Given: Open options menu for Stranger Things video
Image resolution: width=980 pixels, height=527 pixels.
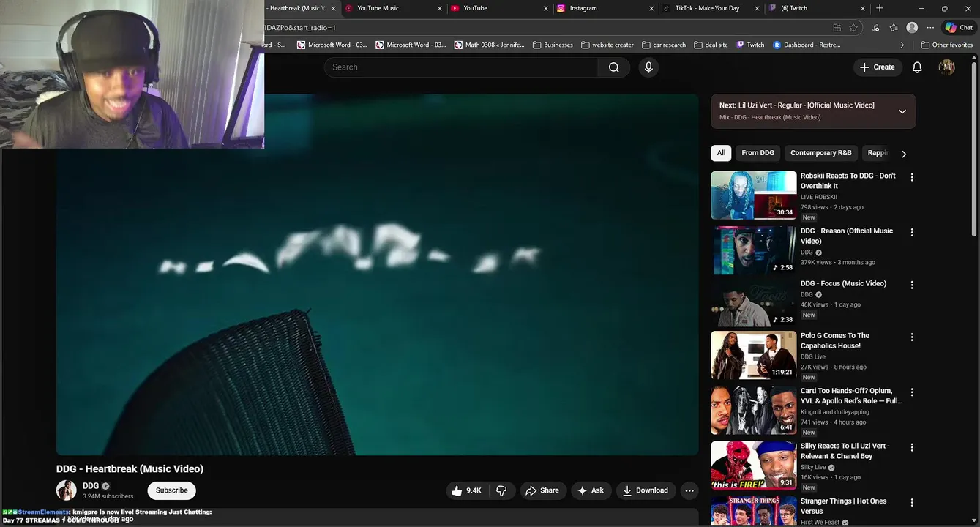Looking at the screenshot, I should [x=912, y=503].
